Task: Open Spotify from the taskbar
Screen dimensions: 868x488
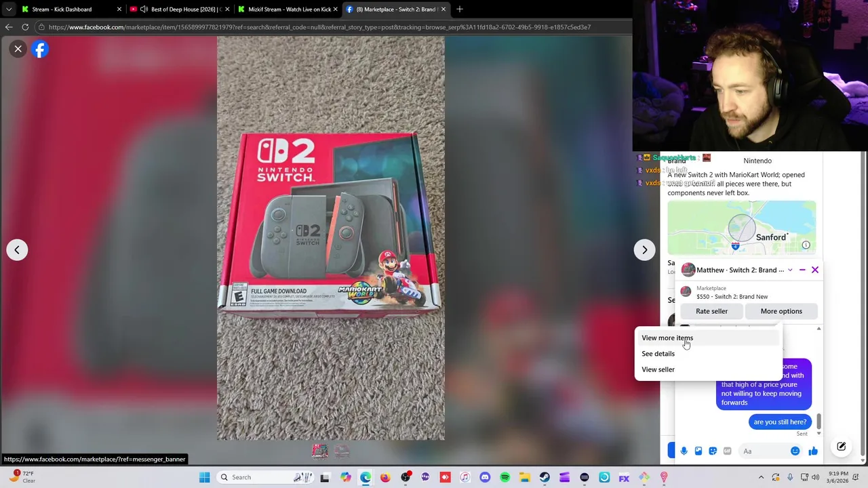Action: coord(505,477)
